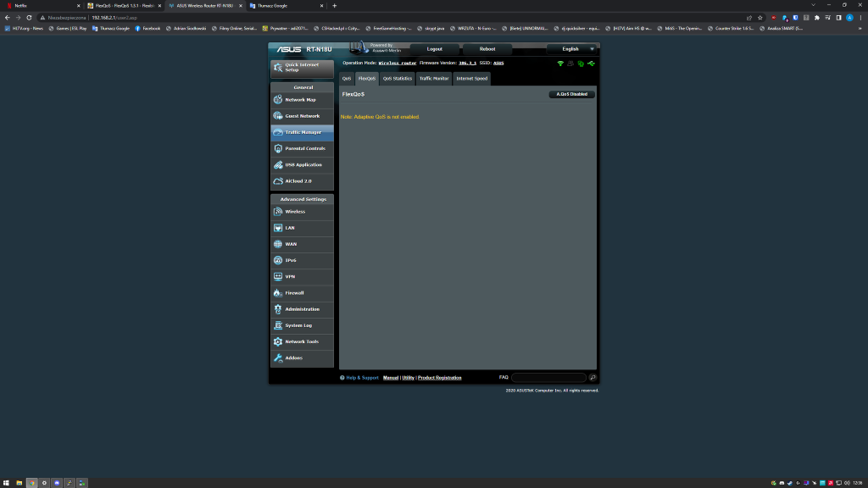Open the Manual link in footer
The width and height of the screenshot is (868, 488).
click(391, 378)
